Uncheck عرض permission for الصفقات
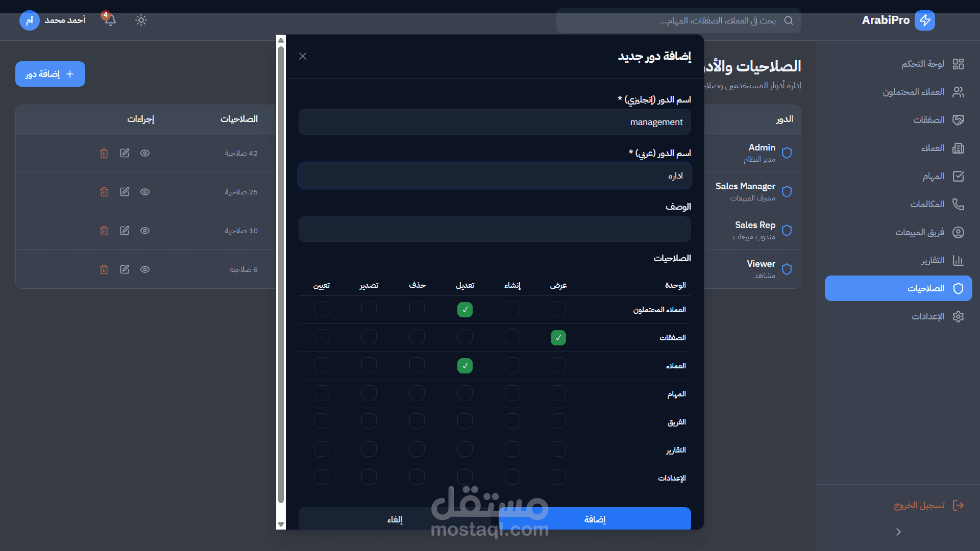The width and height of the screenshot is (980, 551). (x=558, y=338)
